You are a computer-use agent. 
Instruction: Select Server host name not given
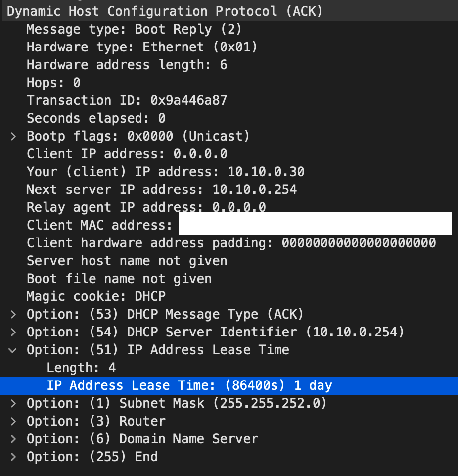click(127, 261)
